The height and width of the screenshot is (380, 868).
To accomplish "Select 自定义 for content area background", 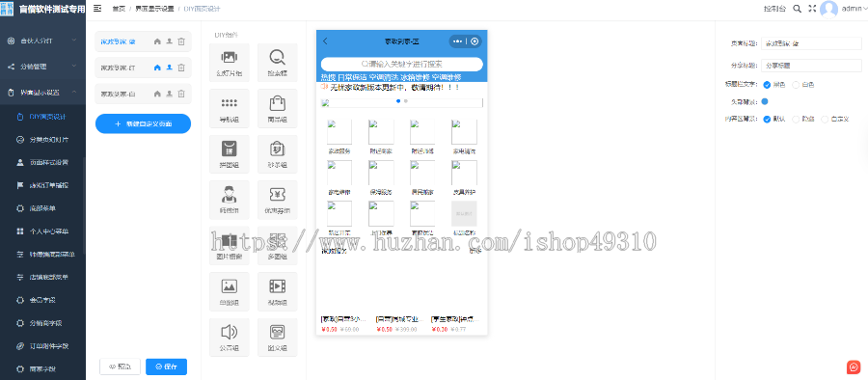I will (835, 119).
